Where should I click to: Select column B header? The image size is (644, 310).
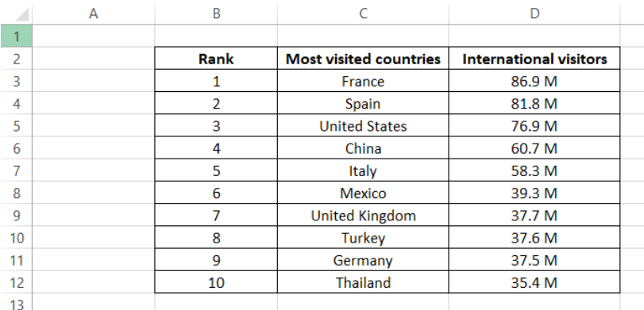point(216,13)
